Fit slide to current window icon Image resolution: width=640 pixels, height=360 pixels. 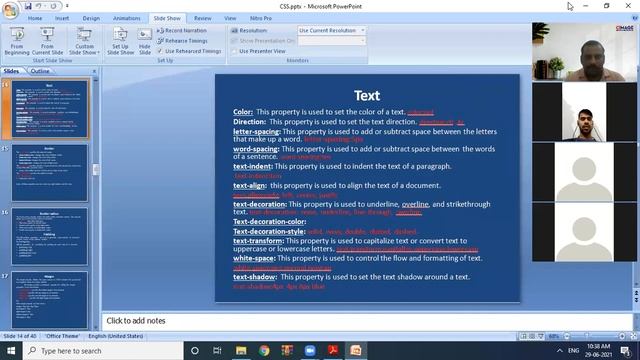point(633,336)
